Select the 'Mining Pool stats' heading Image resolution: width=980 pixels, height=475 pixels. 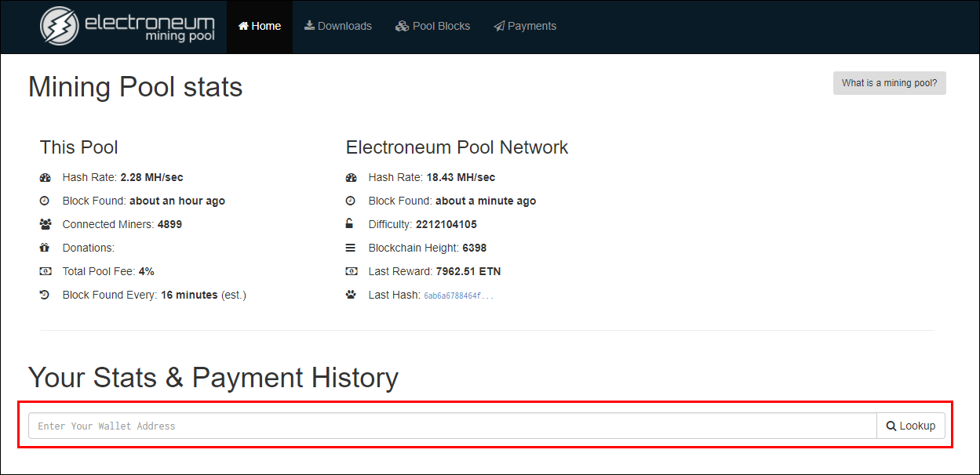(x=136, y=86)
